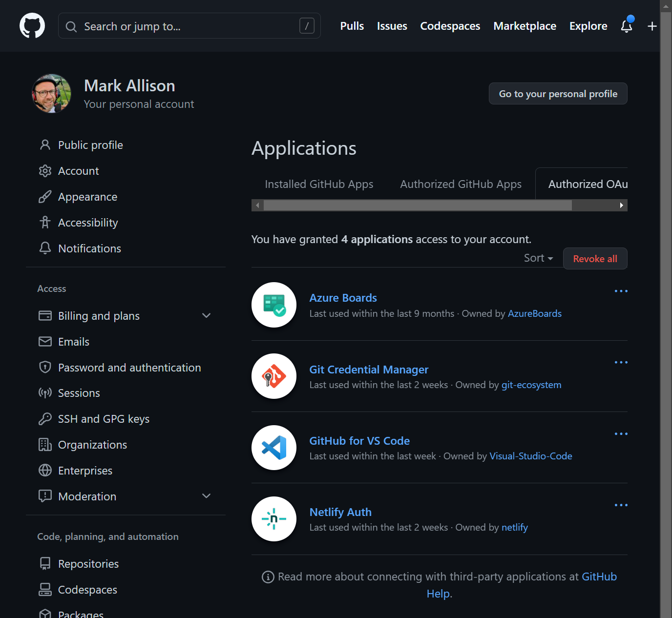This screenshot has width=672, height=618.
Task: Click the VS Code app logo
Action: click(274, 448)
